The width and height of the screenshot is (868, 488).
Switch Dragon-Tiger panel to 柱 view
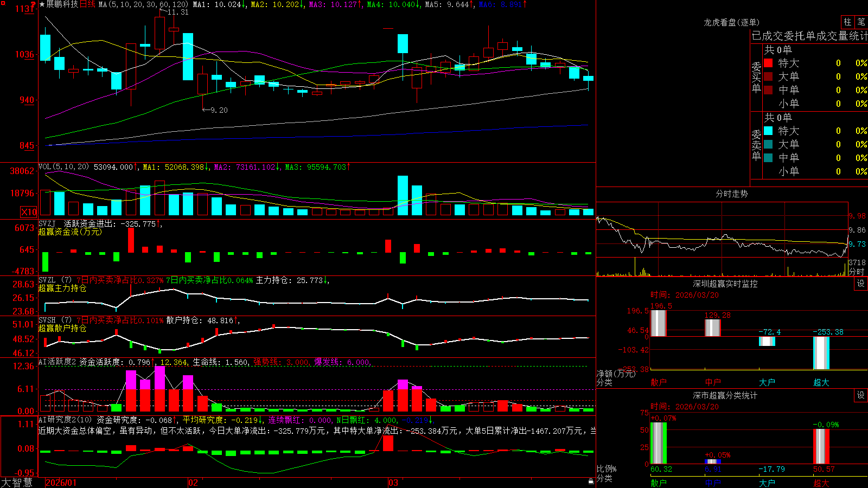pos(847,22)
